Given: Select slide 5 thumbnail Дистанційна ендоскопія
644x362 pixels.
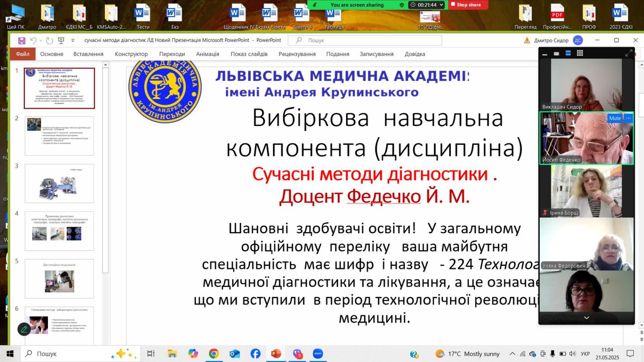Looking at the screenshot, I should click(x=59, y=278).
